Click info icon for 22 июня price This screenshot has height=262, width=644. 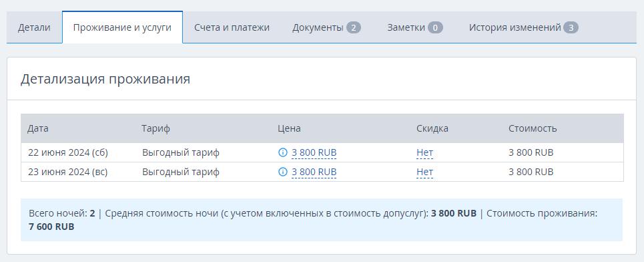(x=282, y=152)
